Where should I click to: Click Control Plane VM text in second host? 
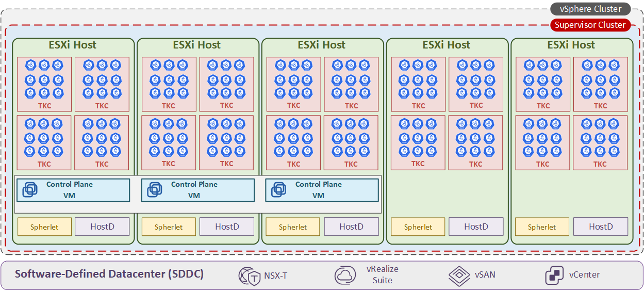[x=194, y=190]
